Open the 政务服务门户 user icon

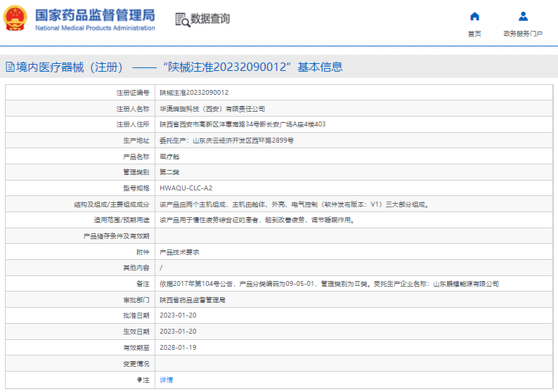(523, 16)
